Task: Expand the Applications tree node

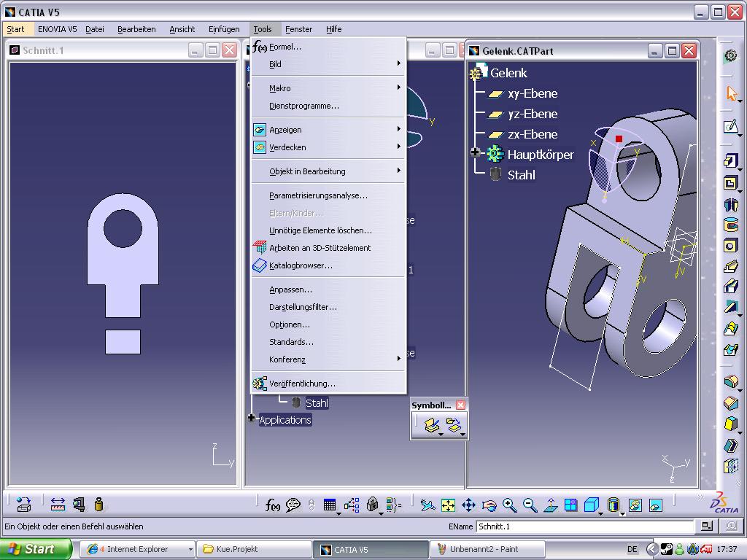Action: click(x=251, y=418)
